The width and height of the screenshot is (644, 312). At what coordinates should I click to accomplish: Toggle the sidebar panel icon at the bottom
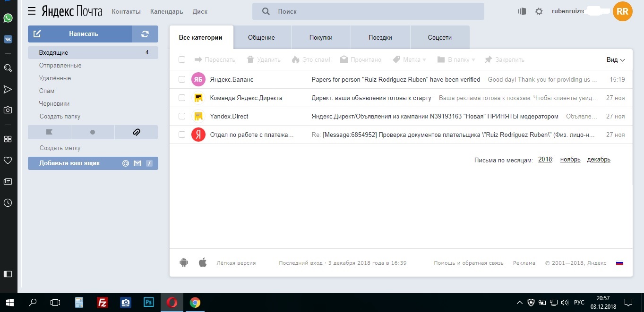point(8,274)
